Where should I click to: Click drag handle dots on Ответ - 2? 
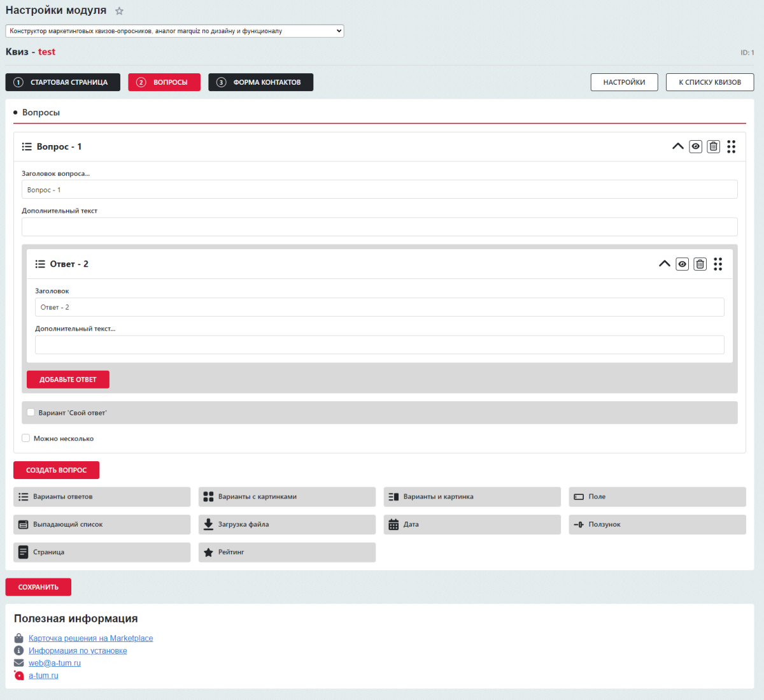tap(718, 264)
